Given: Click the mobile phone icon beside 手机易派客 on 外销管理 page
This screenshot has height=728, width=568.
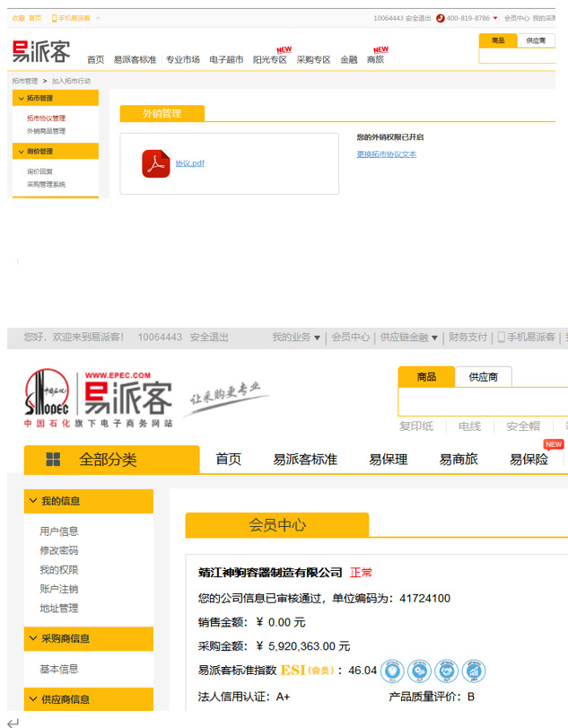Looking at the screenshot, I should click(x=55, y=18).
